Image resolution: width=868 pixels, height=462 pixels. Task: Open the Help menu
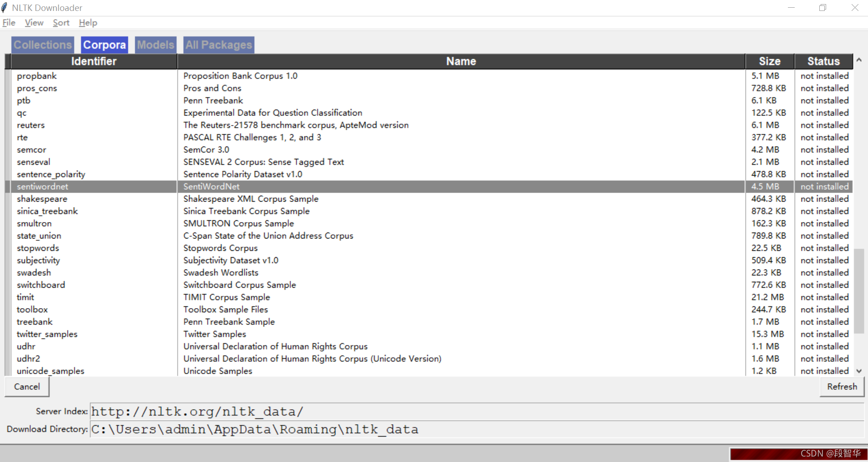click(88, 23)
